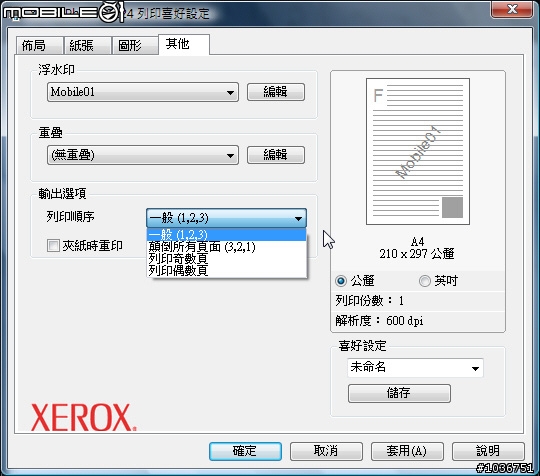
Task: Click 編輯 button for 重疊
Action: tap(276, 155)
